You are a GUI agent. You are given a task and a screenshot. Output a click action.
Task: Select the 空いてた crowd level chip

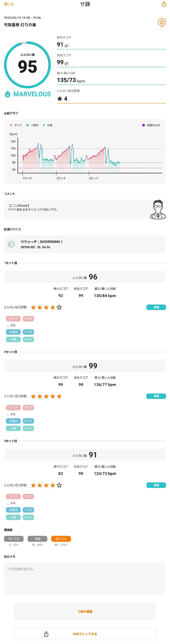point(14,539)
